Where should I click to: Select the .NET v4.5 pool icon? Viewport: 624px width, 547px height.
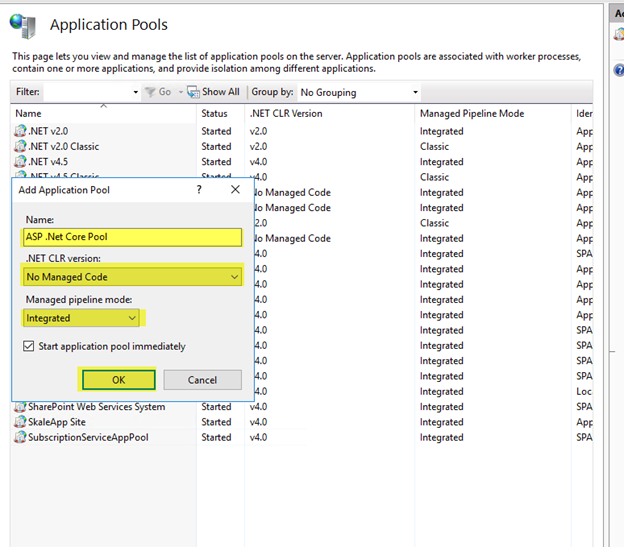tap(20, 162)
